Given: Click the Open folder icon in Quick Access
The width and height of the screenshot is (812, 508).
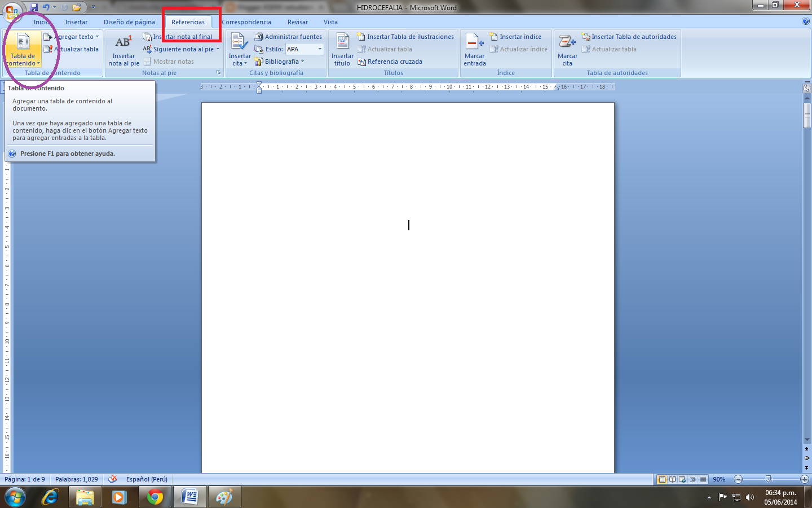Looking at the screenshot, I should (x=77, y=7).
